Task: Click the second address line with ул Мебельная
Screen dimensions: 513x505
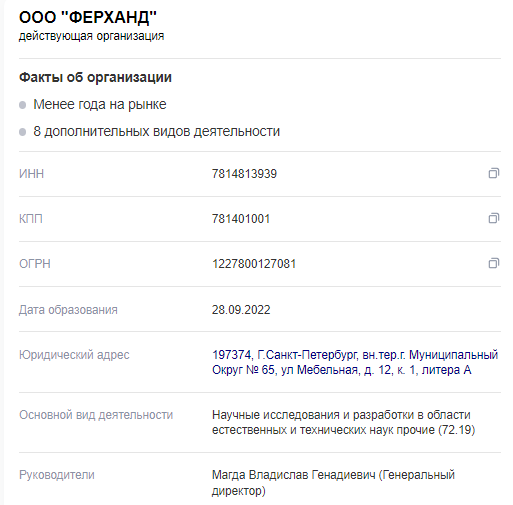Action: click(x=342, y=370)
